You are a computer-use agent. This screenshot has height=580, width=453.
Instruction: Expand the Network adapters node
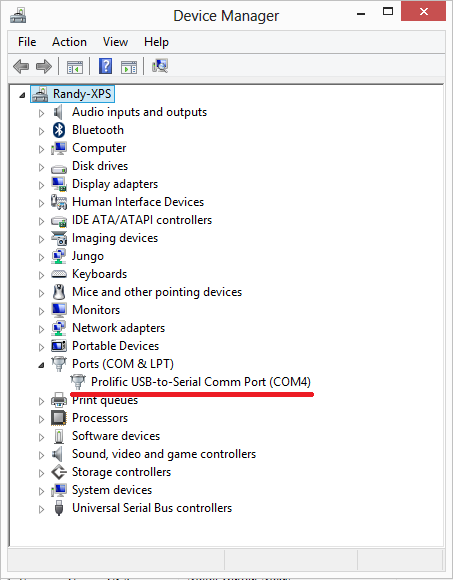click(x=41, y=329)
